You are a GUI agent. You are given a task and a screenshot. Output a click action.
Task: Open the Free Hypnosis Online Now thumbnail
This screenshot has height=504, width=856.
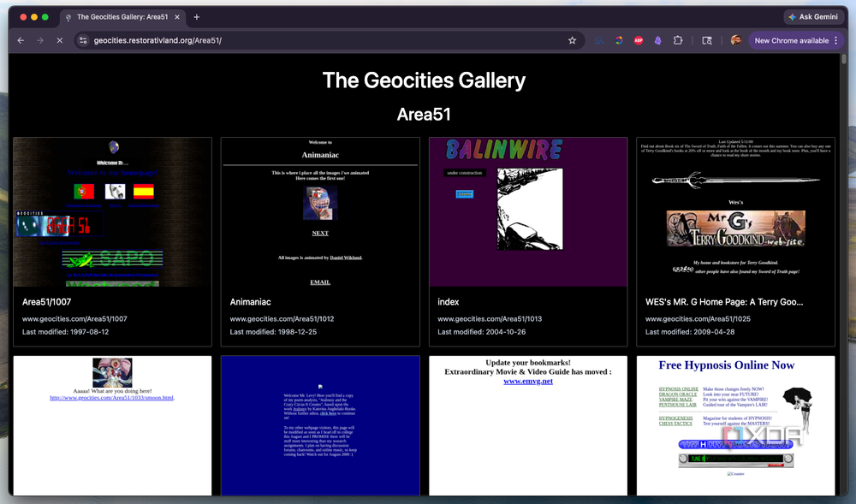tap(735, 425)
